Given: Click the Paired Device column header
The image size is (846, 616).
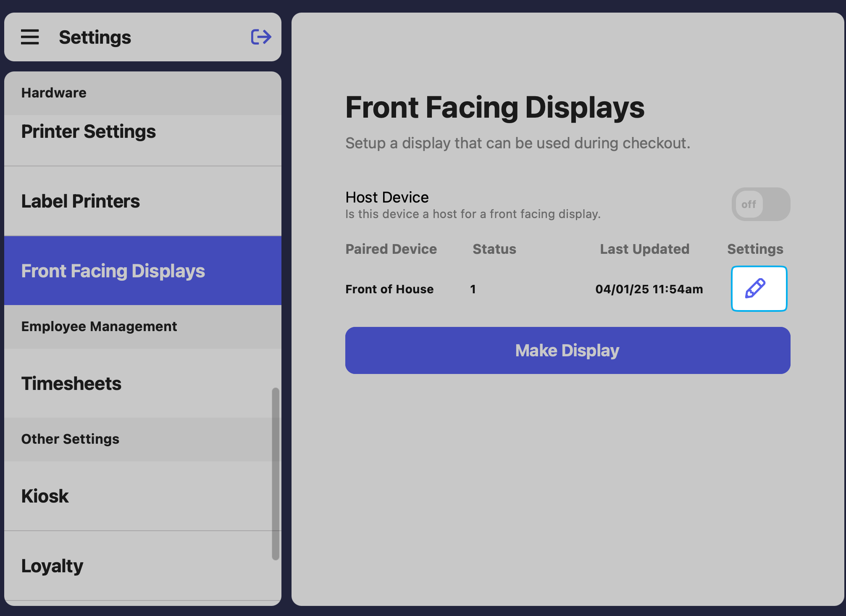Looking at the screenshot, I should point(391,249).
